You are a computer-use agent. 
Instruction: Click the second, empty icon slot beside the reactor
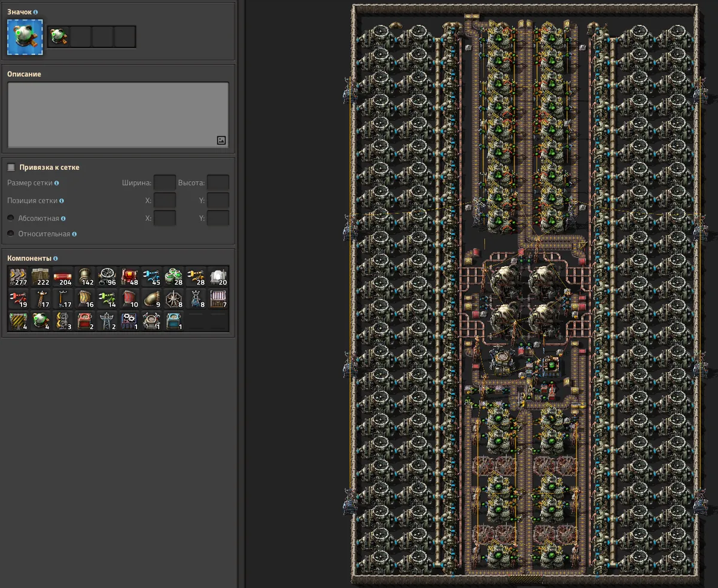click(80, 36)
